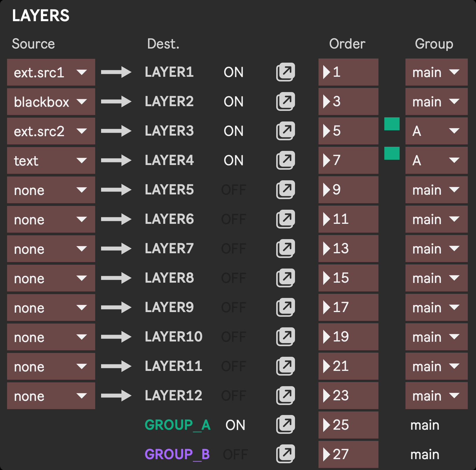The height and width of the screenshot is (470, 476).
Task: Click the GROUP_A label
Action: (178, 425)
